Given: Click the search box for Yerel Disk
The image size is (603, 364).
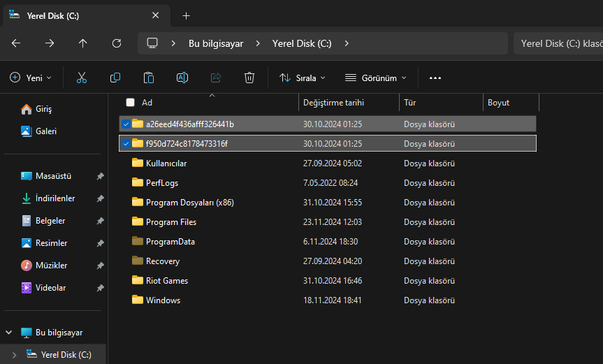Looking at the screenshot, I should (x=559, y=43).
